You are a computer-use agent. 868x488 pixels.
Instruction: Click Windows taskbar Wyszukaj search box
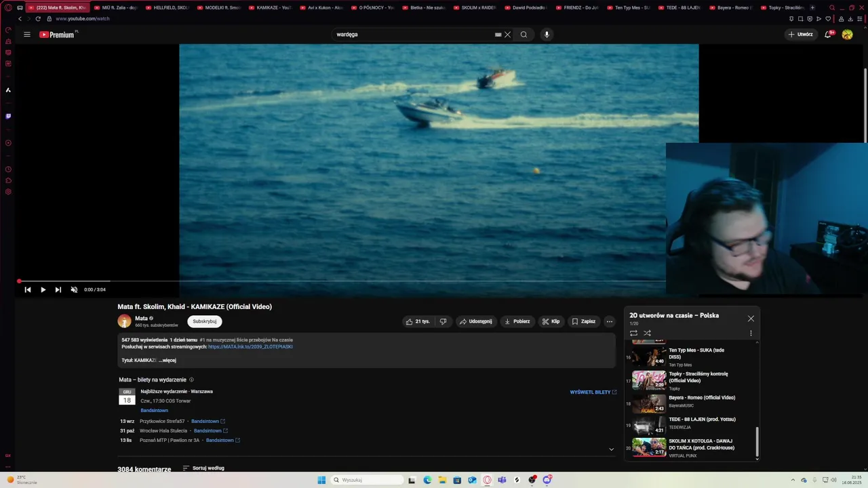coord(366,480)
